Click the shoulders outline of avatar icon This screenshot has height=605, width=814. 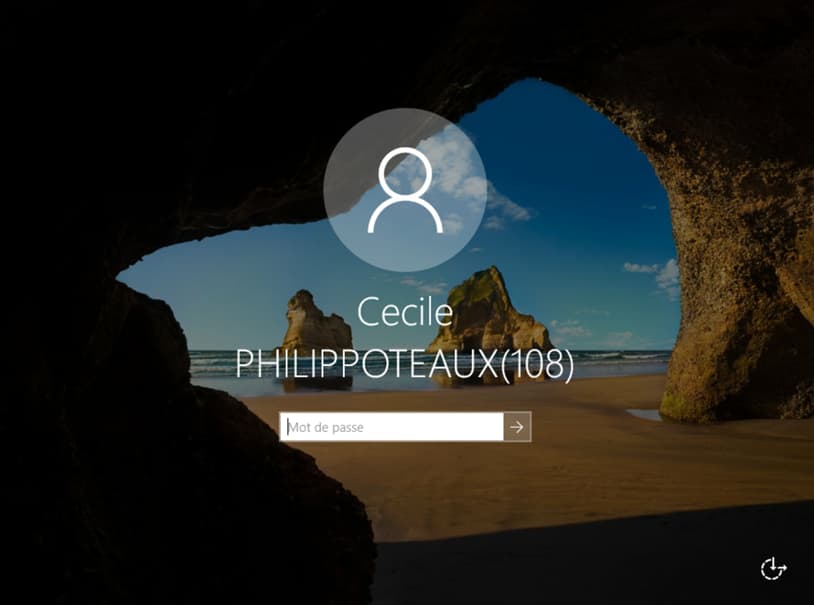tap(405, 214)
